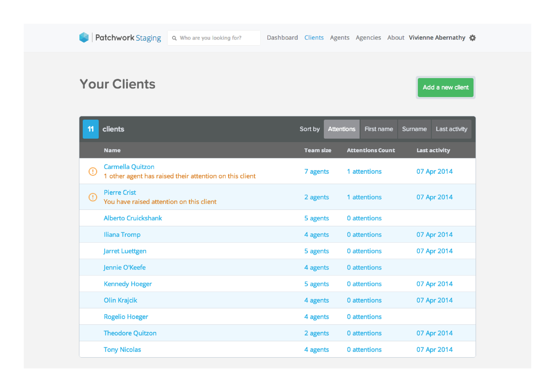Click the Last activity column header
This screenshot has width=555, height=392.
point(433,150)
